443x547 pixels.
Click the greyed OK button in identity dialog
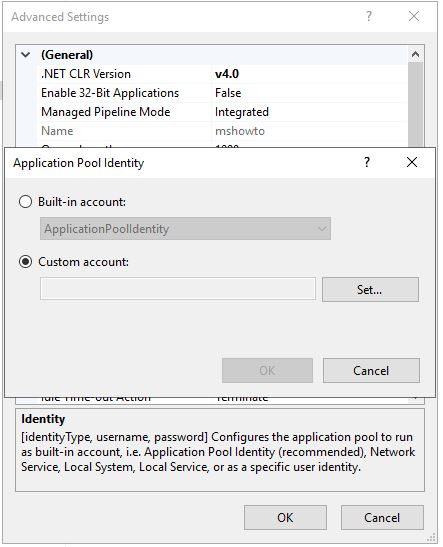(267, 370)
